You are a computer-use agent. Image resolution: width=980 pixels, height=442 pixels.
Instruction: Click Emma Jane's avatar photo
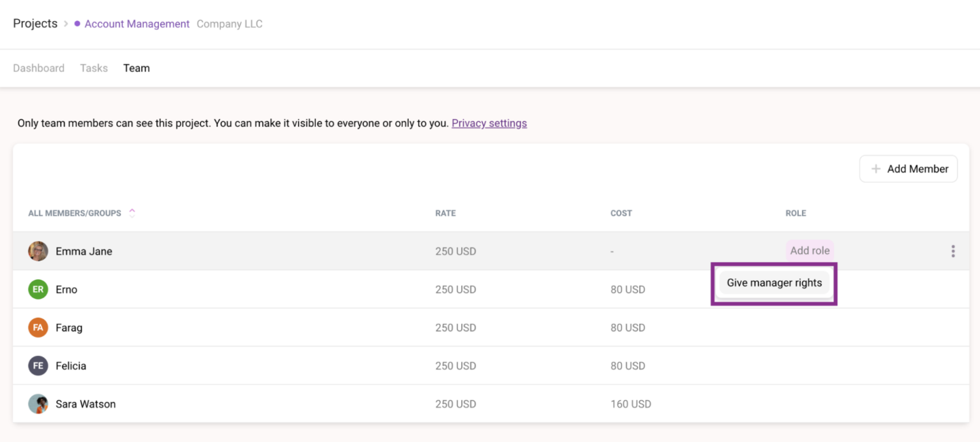pyautogui.click(x=38, y=251)
